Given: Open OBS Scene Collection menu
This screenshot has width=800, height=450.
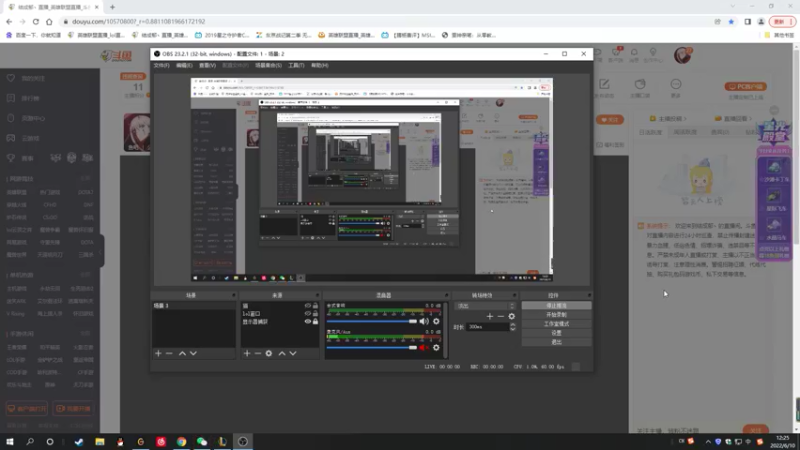Looking at the screenshot, I should click(268, 65).
